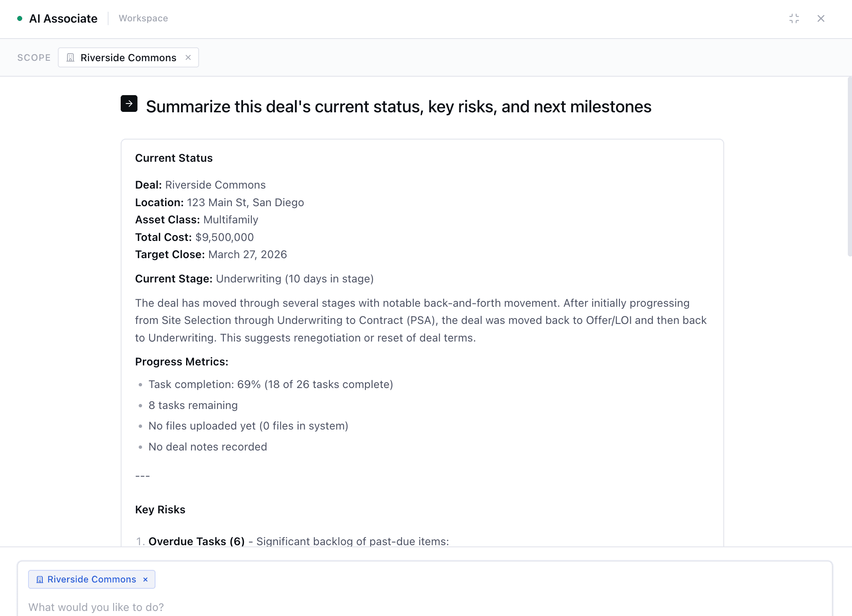
Task: Remove the Riverside Commons context chip from the composer
Action: [x=145, y=579]
